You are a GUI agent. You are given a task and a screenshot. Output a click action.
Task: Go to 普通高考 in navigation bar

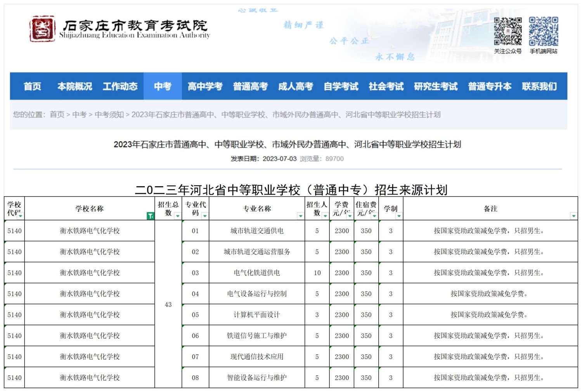point(250,86)
